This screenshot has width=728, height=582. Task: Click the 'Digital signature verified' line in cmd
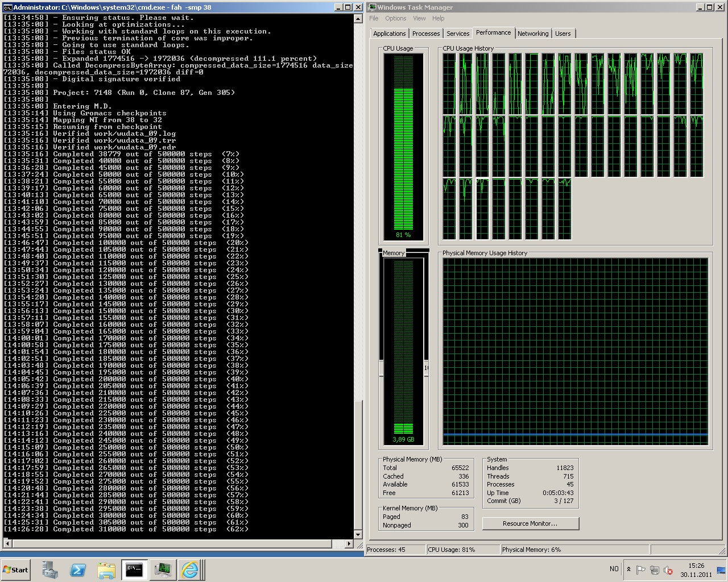click(92, 79)
